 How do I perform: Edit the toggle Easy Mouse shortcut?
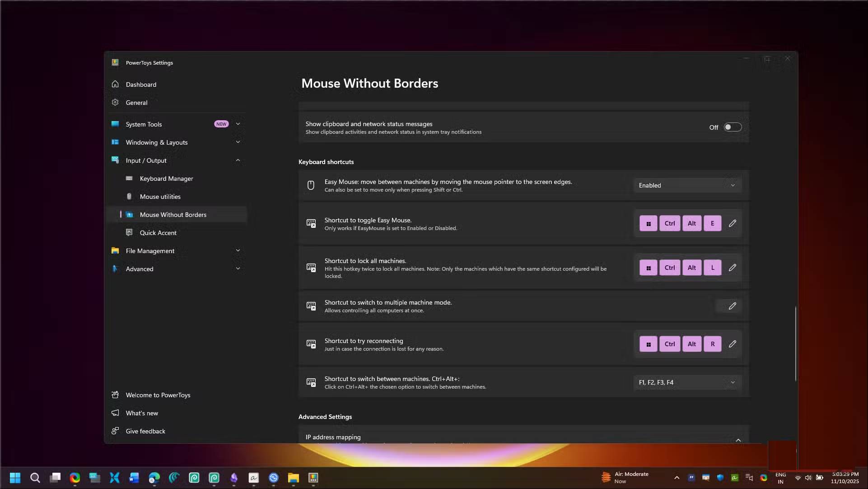pyautogui.click(x=732, y=223)
